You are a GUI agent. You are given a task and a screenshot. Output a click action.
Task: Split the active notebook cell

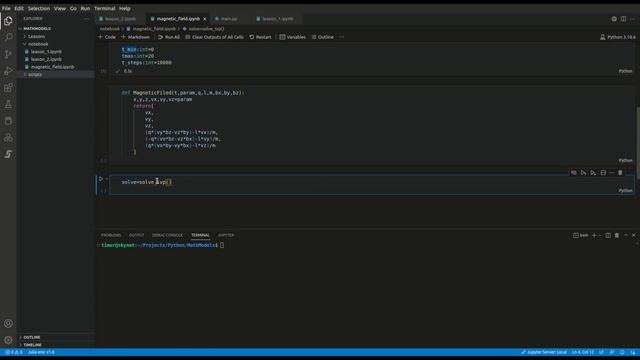[x=603, y=173]
